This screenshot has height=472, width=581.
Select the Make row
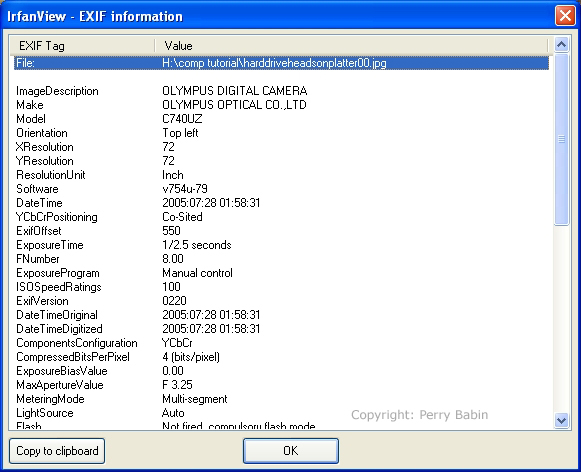[x=282, y=105]
